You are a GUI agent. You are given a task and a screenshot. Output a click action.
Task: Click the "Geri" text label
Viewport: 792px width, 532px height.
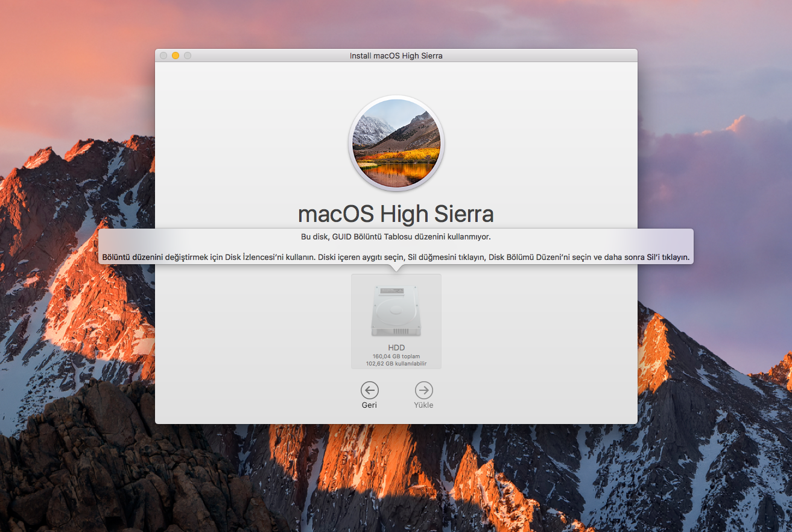[x=369, y=405]
